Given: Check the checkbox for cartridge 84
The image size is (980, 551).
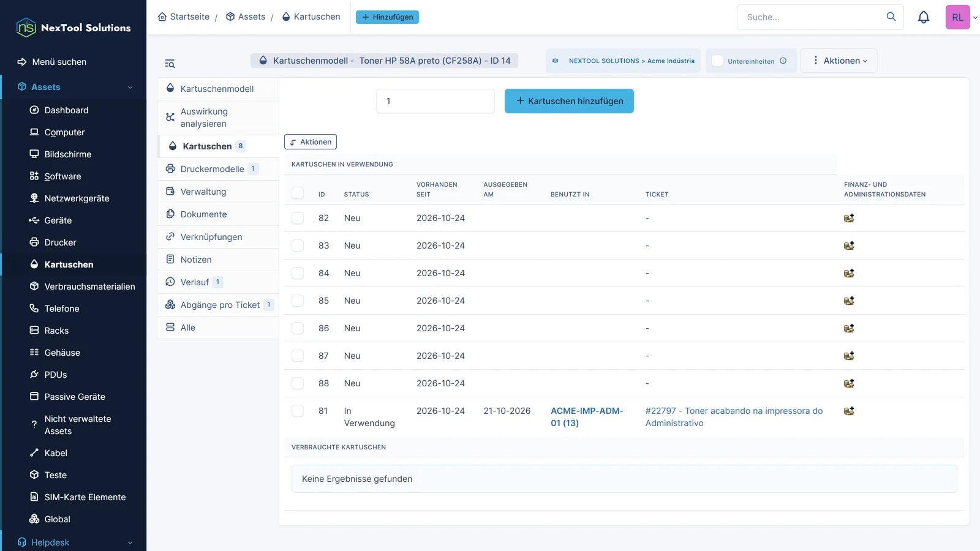Looking at the screenshot, I should click(x=298, y=273).
